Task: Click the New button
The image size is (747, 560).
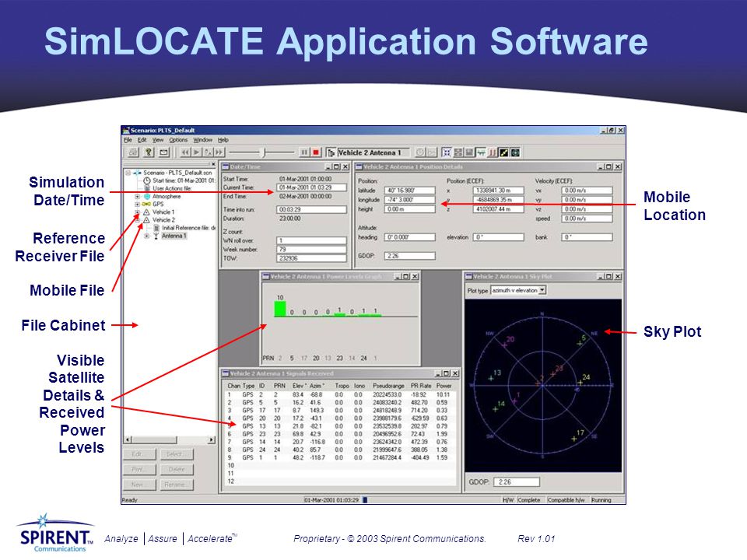Action: (139, 485)
